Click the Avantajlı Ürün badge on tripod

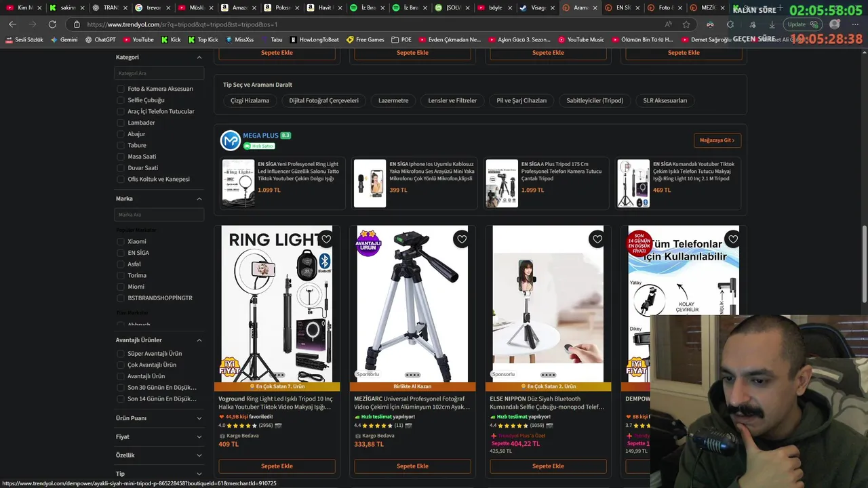(369, 243)
